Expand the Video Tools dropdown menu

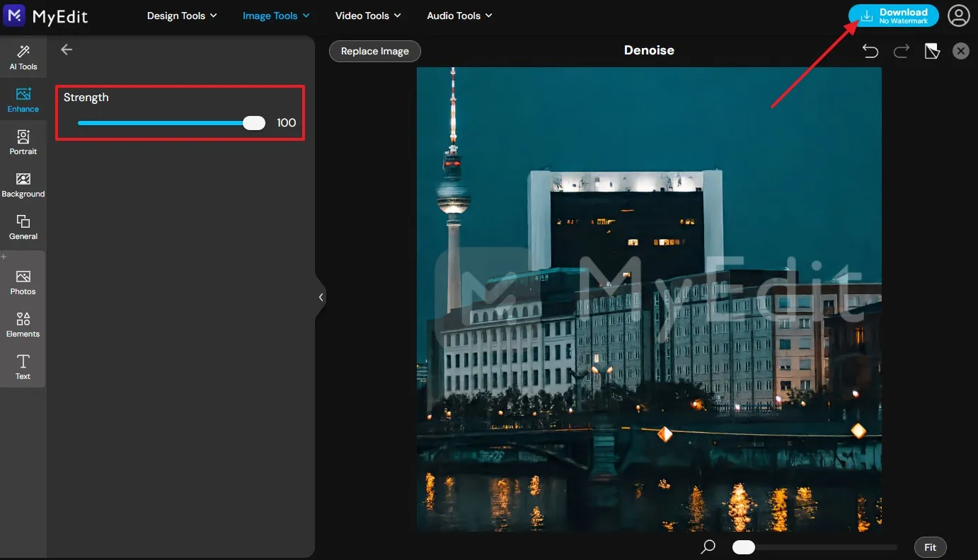click(368, 16)
